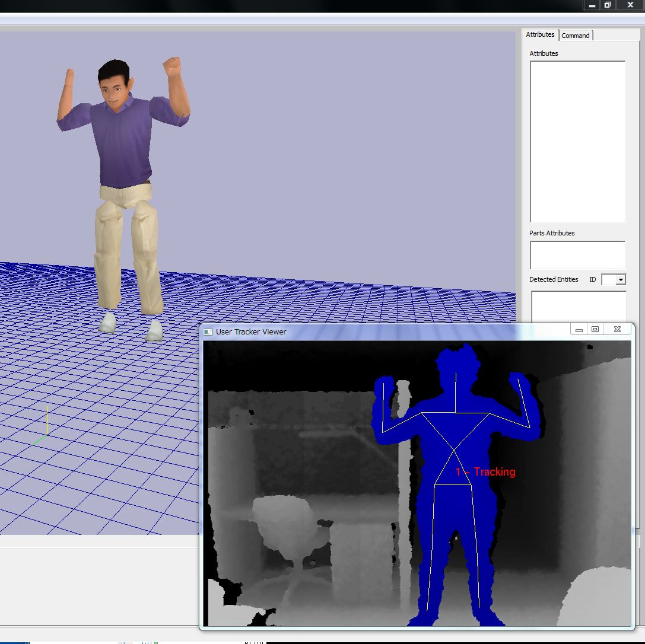Minimize the main application window
The height and width of the screenshot is (644, 645).
point(592,5)
